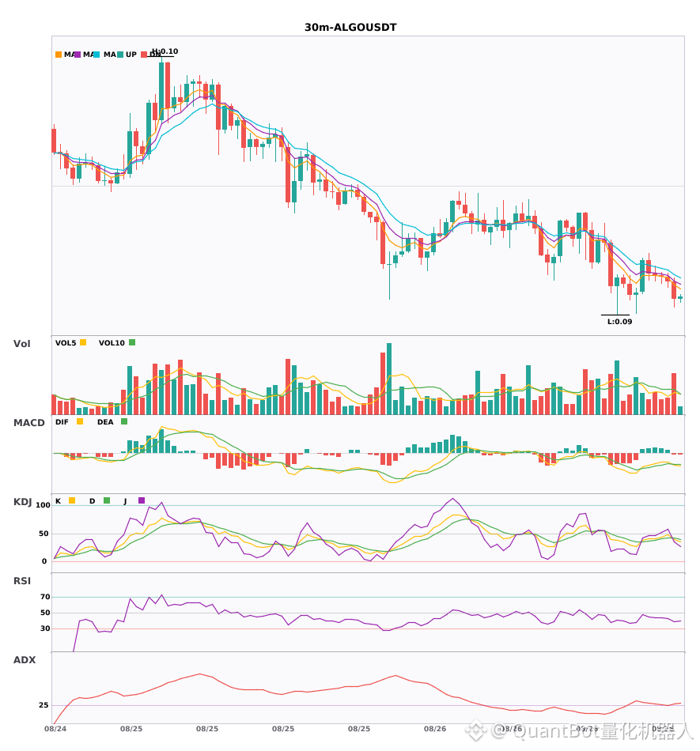This screenshot has width=700, height=751.
Task: Click the MACD panel label
Action: coord(28,422)
